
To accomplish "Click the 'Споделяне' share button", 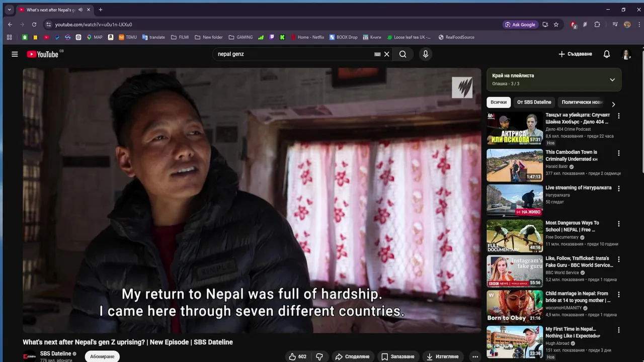I will coord(352,356).
